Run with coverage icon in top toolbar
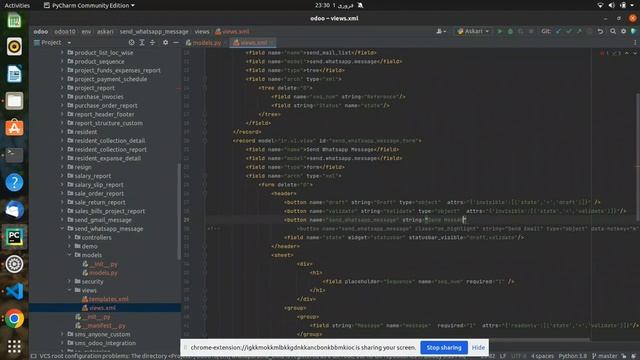This screenshot has width=640, height=360. pyautogui.click(x=520, y=31)
